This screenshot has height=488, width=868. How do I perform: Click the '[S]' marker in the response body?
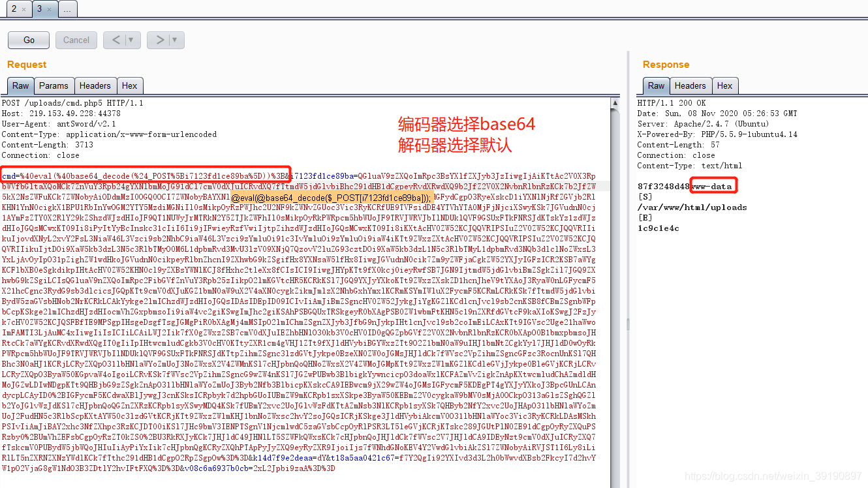[644, 197]
